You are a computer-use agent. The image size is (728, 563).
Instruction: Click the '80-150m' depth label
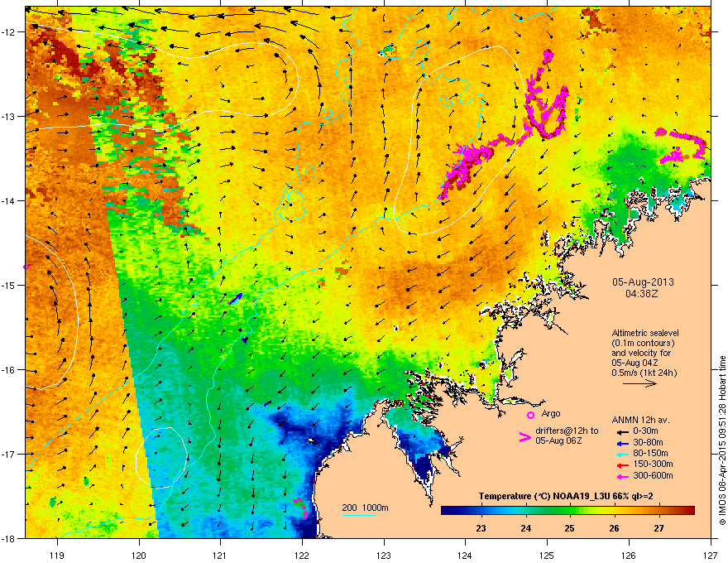click(x=650, y=454)
